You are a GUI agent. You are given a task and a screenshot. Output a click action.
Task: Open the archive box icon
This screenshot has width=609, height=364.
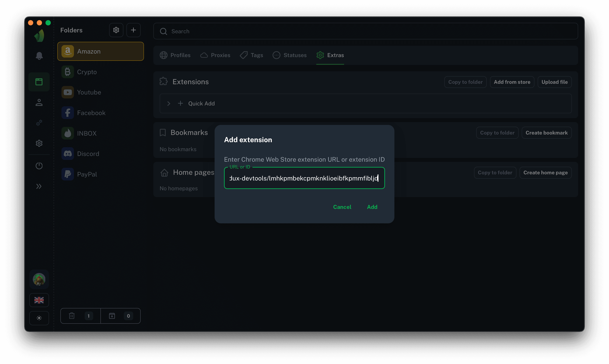point(112,316)
